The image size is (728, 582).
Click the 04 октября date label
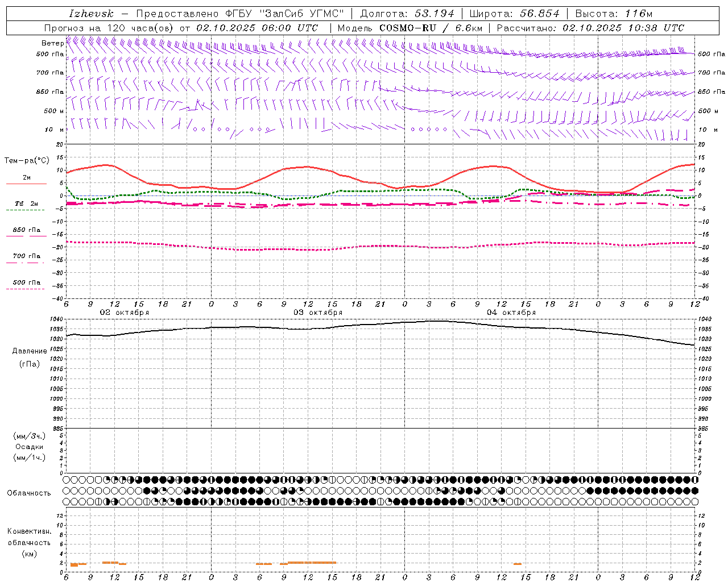click(511, 312)
